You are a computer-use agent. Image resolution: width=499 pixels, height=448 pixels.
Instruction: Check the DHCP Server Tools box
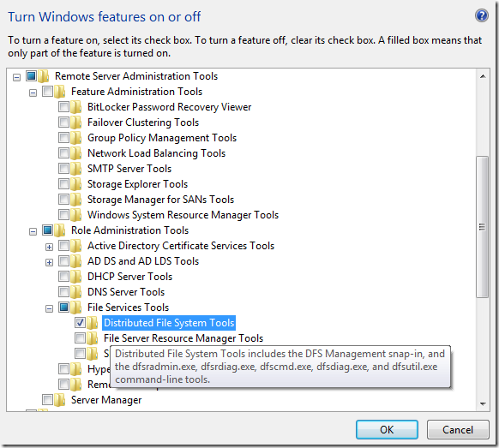pos(63,277)
